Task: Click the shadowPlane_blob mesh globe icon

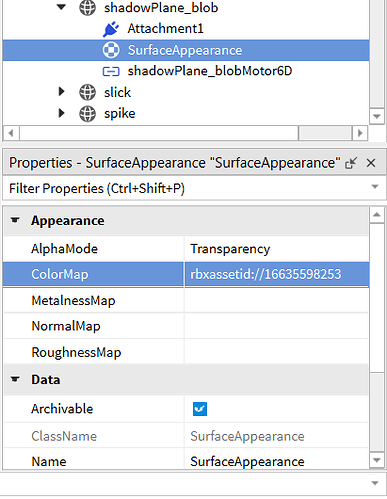Action: click(x=87, y=8)
